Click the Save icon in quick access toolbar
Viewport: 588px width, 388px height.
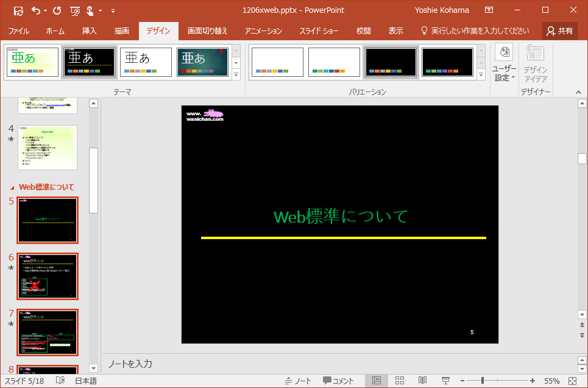tap(18, 10)
